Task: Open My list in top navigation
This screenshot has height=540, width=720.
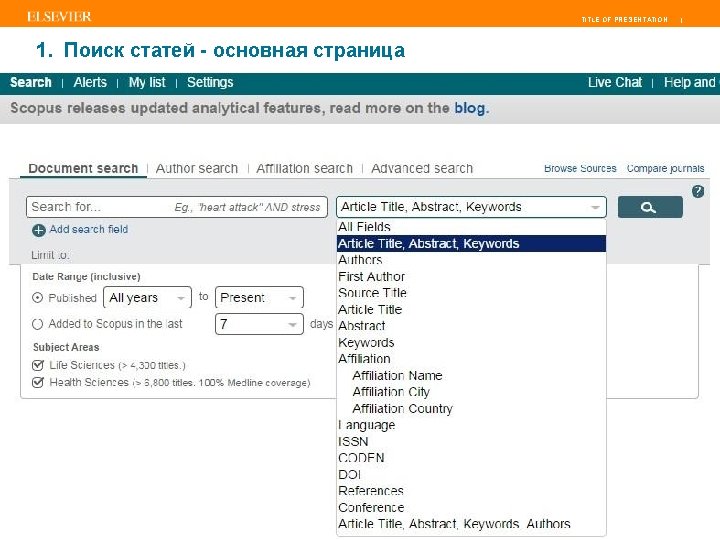Action: point(147,83)
